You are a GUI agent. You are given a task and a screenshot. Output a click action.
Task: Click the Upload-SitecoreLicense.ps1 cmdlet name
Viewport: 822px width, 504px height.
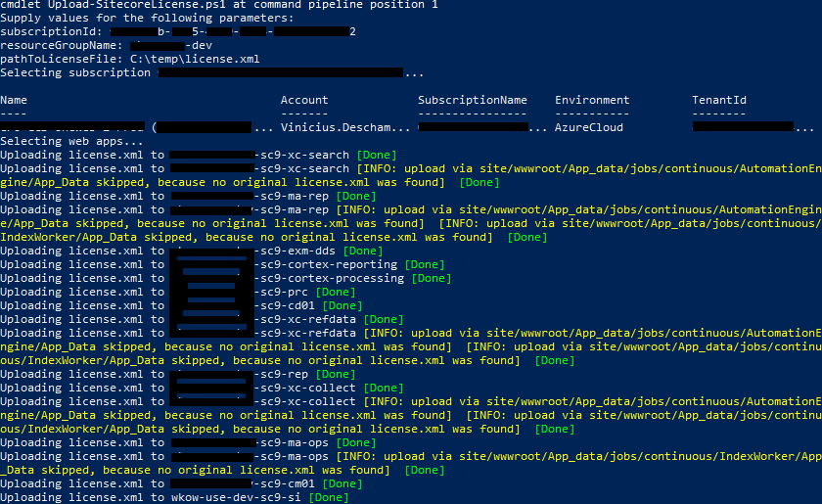click(x=136, y=5)
